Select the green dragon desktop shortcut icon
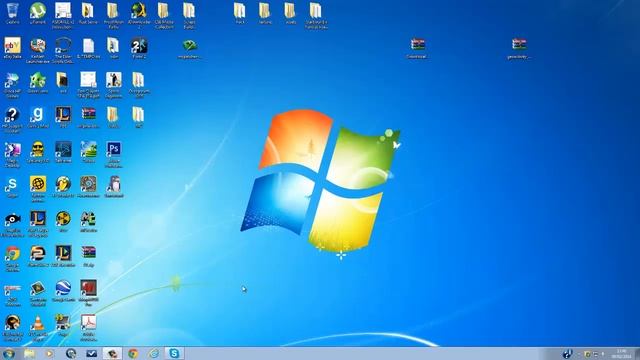 coord(38,81)
